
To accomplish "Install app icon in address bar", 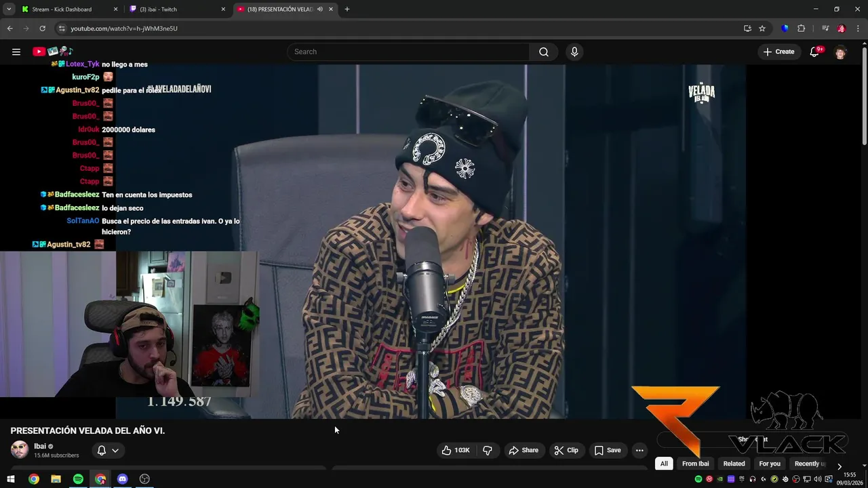I will point(747,28).
